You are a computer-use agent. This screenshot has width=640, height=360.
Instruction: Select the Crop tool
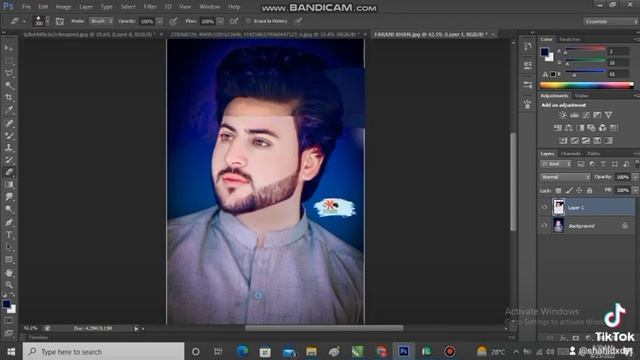point(9,98)
